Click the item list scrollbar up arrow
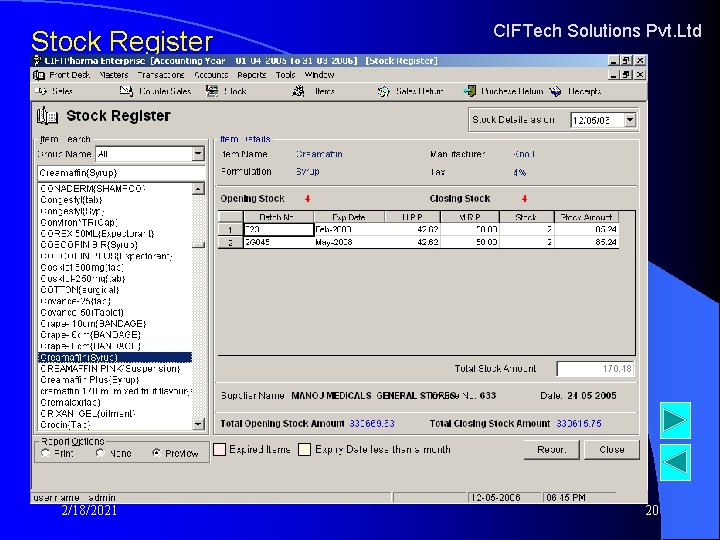The width and height of the screenshot is (720, 540). 198,188
